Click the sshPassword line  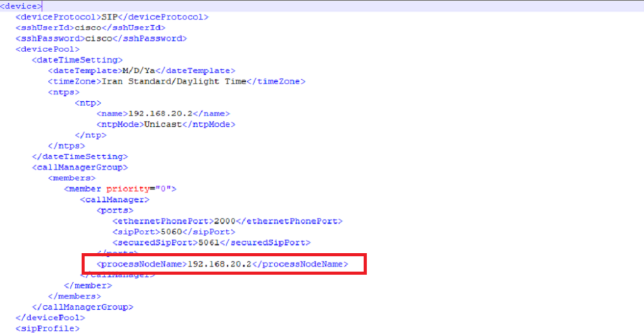click(101, 38)
